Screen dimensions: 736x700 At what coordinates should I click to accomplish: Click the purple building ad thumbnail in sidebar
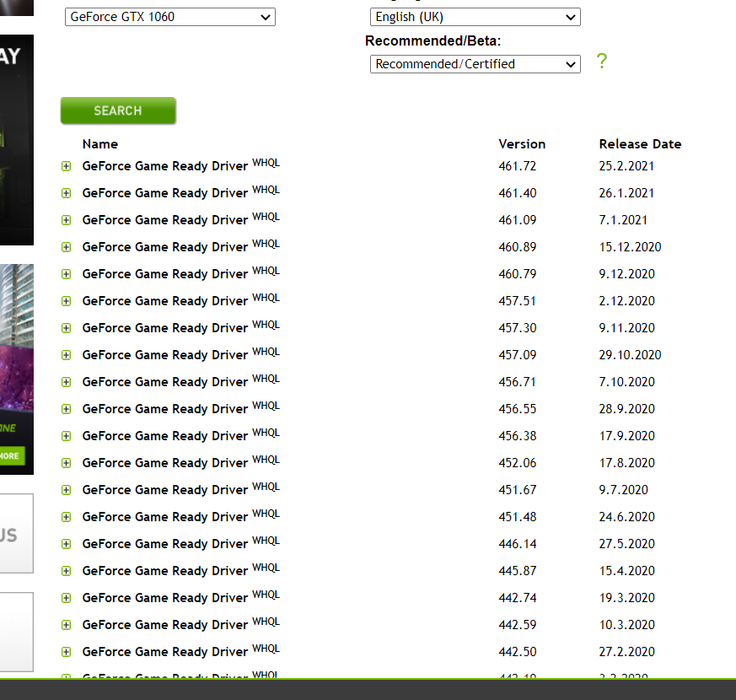click(17, 369)
